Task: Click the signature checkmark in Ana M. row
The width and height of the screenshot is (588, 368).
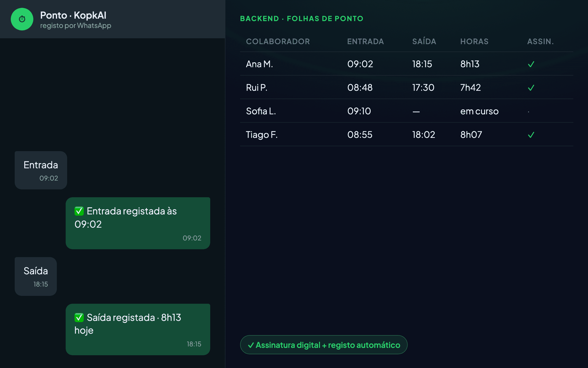Action: tap(531, 64)
